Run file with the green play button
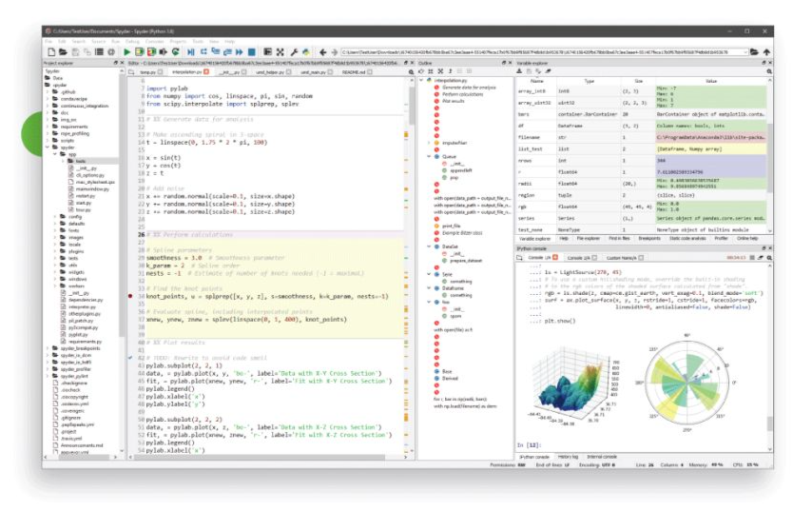 [x=126, y=52]
